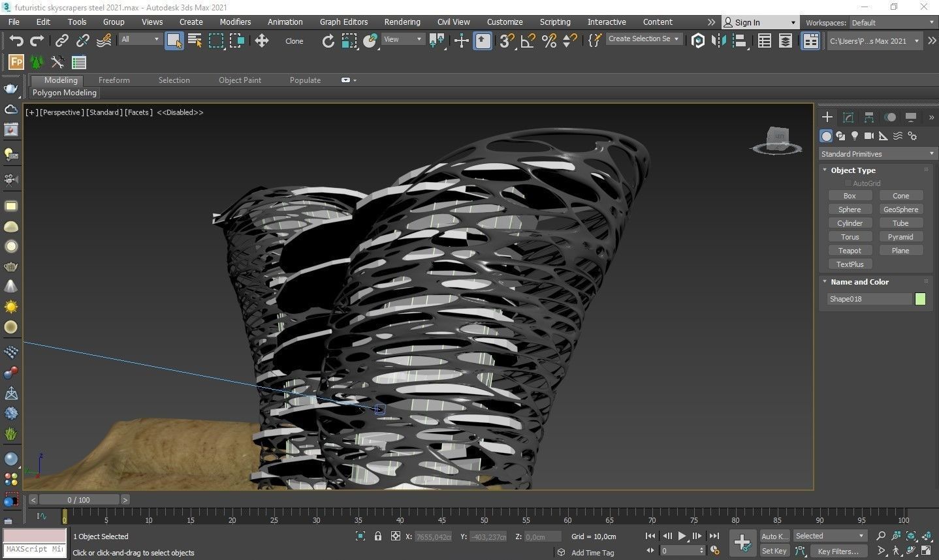Open the Standard Primitives dropdown

pyautogui.click(x=876, y=154)
